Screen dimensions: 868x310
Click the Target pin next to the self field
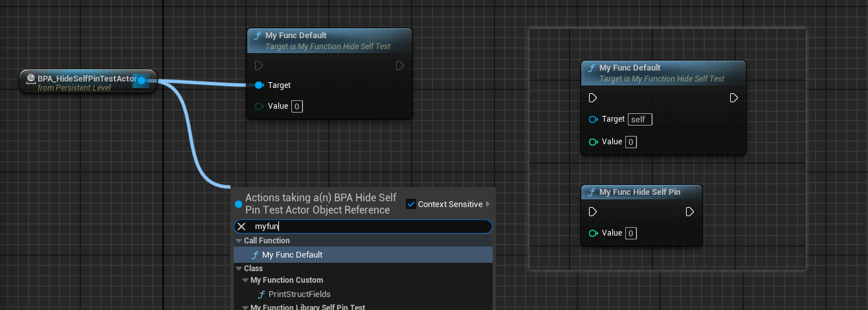tap(593, 120)
